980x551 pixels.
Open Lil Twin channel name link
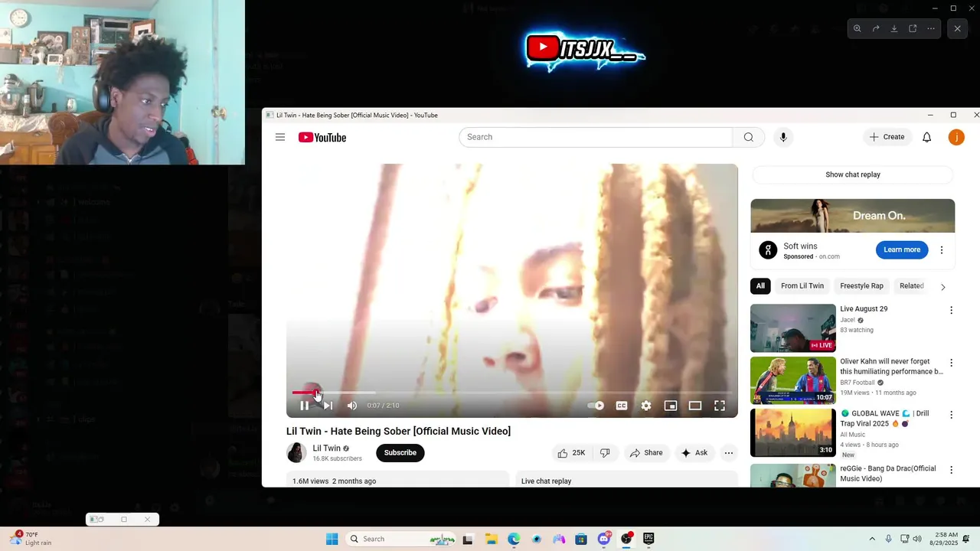[x=326, y=448]
